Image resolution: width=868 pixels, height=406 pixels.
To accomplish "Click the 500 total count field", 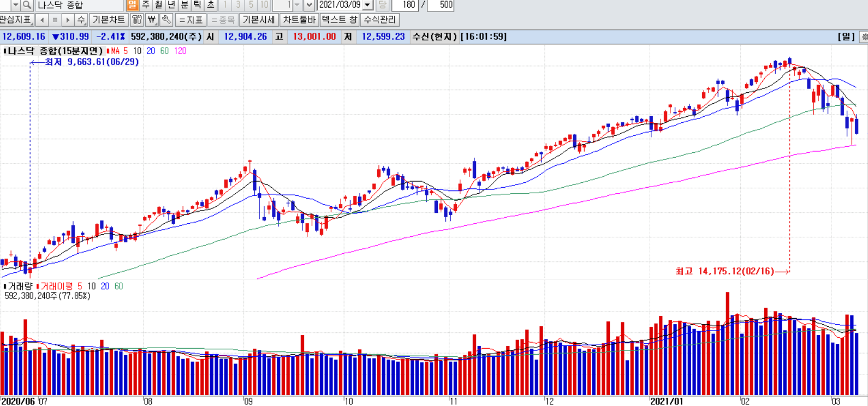I will click(x=441, y=5).
